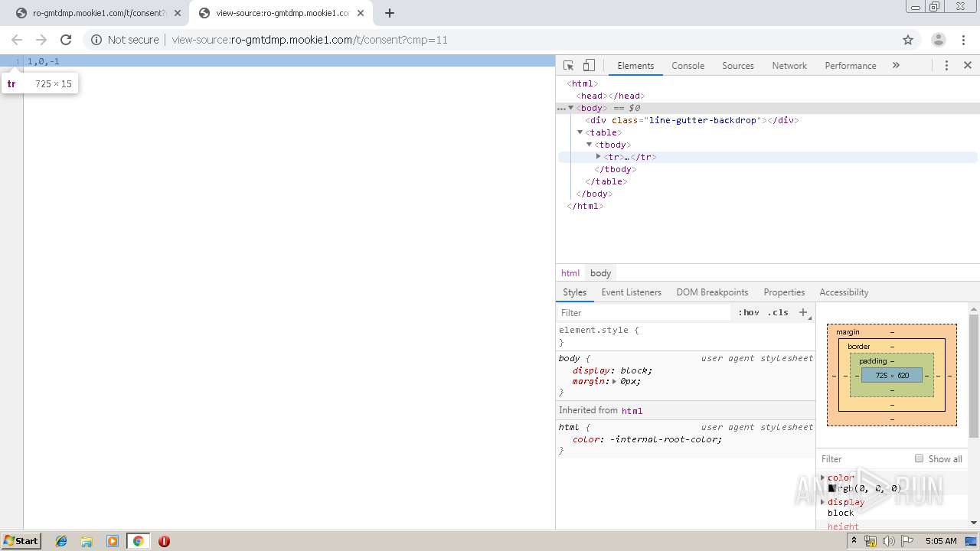Click the taskbar clock 5:05 AM

(x=941, y=541)
